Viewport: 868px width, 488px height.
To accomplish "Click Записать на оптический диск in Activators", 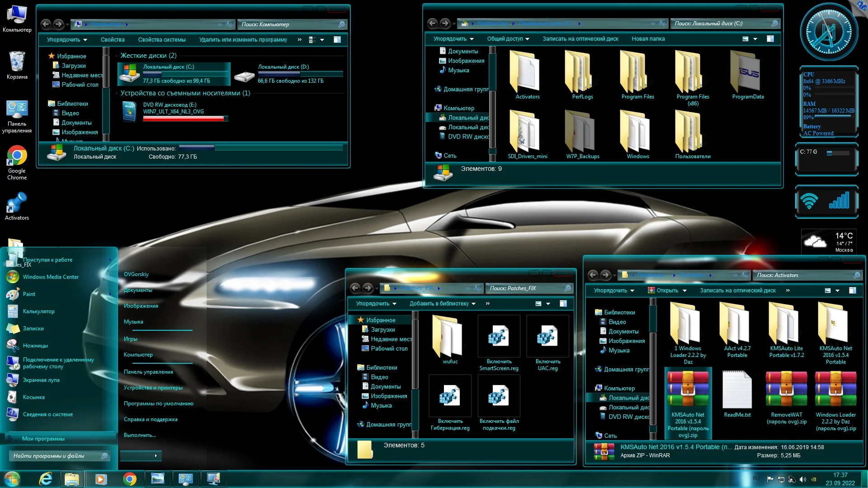I will coord(737,291).
